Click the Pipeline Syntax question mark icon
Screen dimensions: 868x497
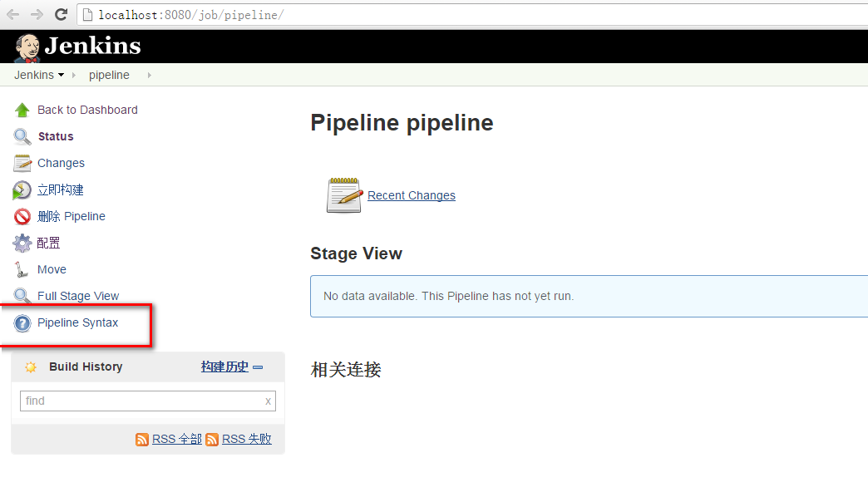click(22, 323)
